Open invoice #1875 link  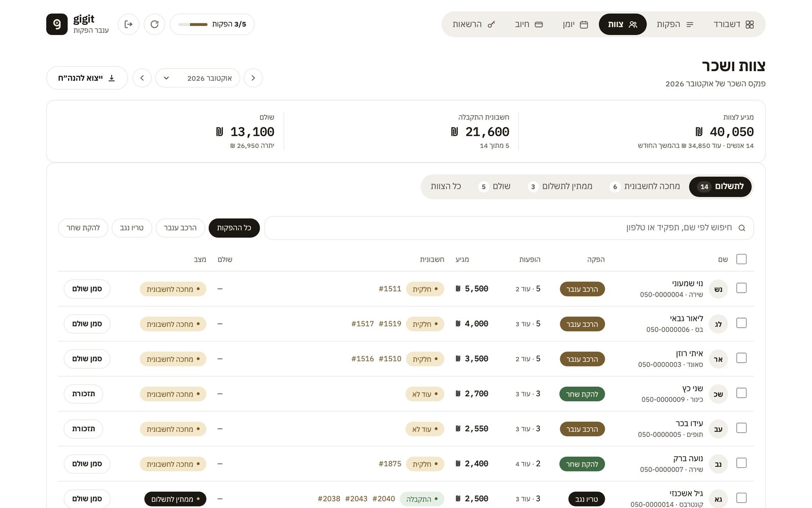click(x=390, y=464)
